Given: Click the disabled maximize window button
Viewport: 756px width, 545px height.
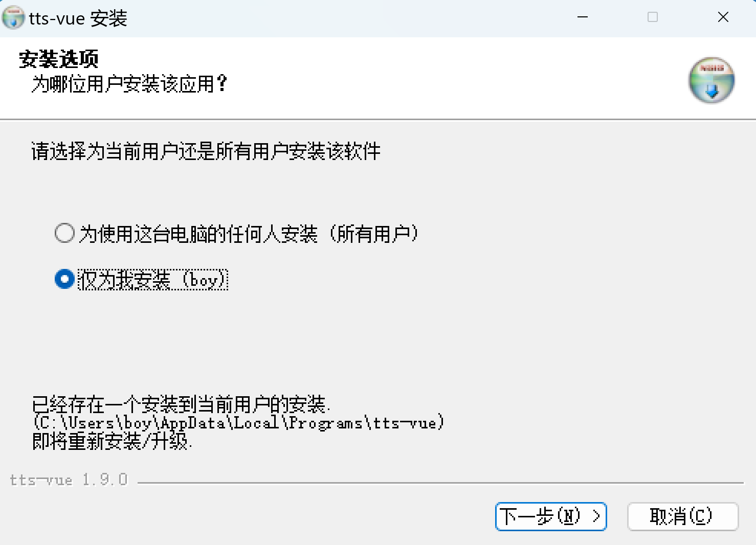Looking at the screenshot, I should click(x=653, y=17).
